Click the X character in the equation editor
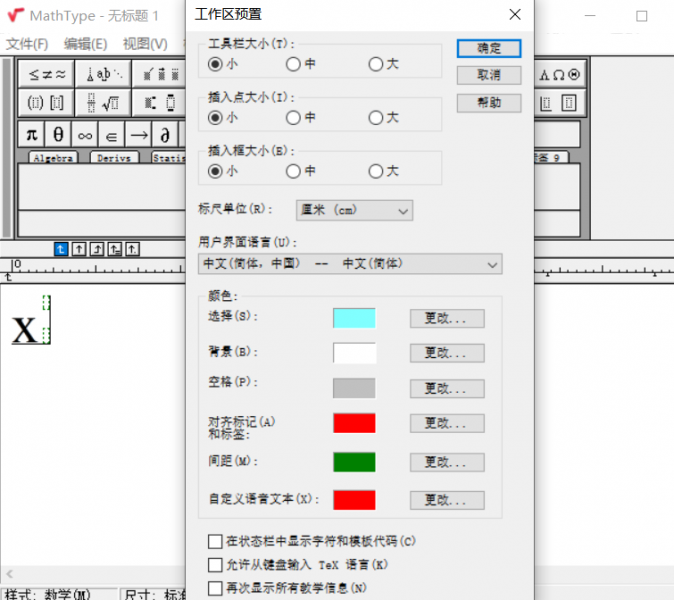 [24, 330]
